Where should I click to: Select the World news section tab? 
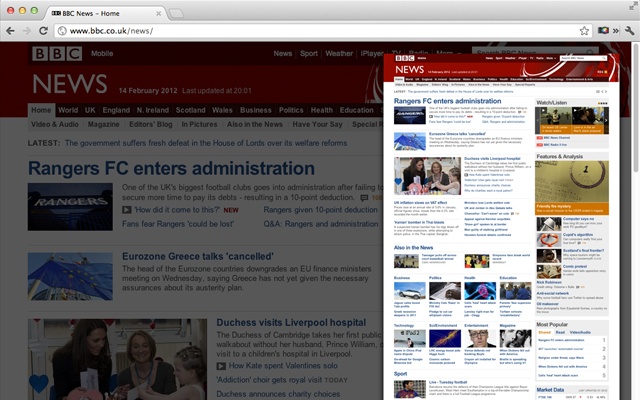pos(68,110)
